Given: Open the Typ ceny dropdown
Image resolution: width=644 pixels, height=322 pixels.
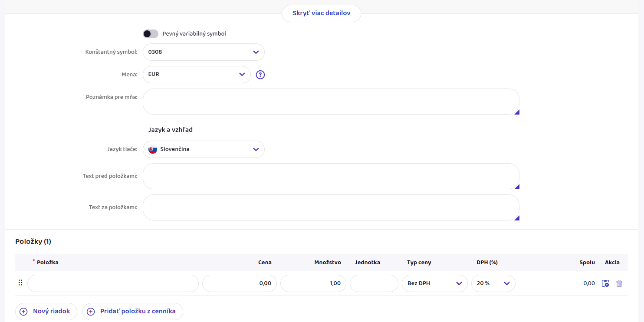Looking at the screenshot, I should click(434, 283).
